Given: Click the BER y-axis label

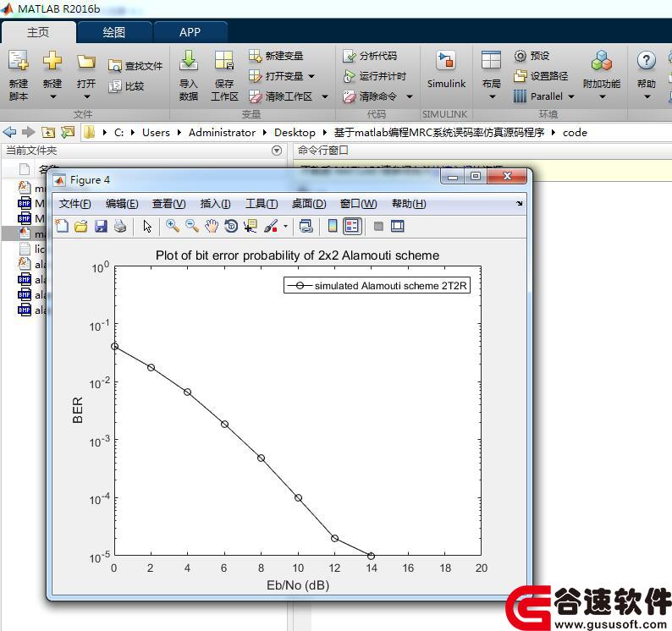Looking at the screenshot, I should [78, 410].
